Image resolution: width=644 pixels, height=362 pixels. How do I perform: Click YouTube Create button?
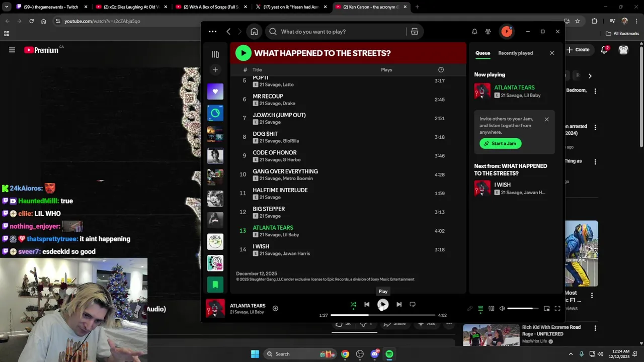pos(578,50)
